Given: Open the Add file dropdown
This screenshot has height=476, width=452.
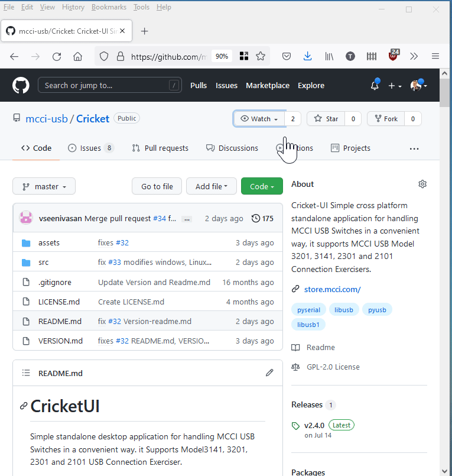Looking at the screenshot, I should point(212,186).
